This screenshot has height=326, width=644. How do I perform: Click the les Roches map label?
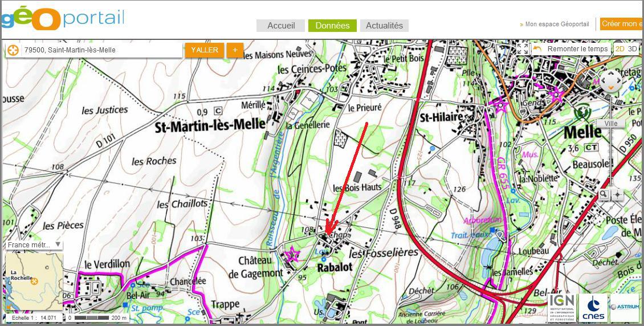pyautogui.click(x=154, y=161)
